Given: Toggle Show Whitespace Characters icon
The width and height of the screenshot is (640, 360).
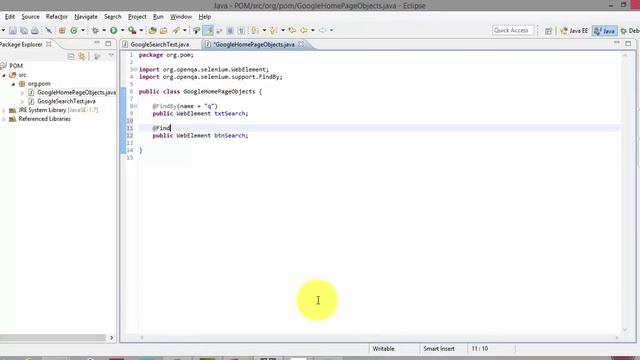Looking at the screenshot, I should (x=241, y=31).
